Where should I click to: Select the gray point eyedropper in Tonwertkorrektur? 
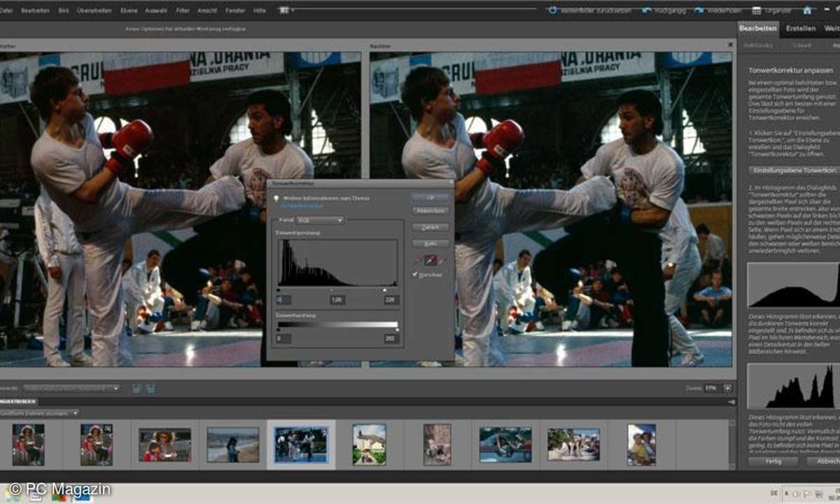[x=431, y=260]
